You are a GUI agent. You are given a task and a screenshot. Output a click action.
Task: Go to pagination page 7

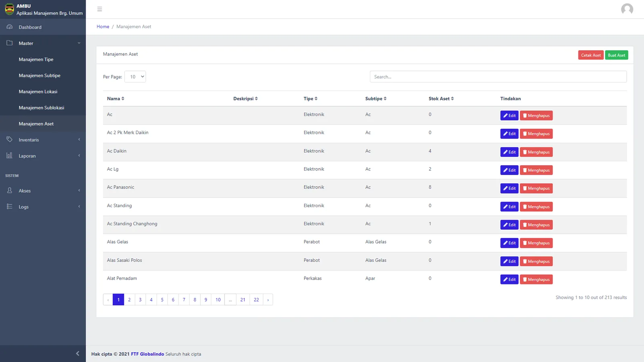[x=184, y=300]
